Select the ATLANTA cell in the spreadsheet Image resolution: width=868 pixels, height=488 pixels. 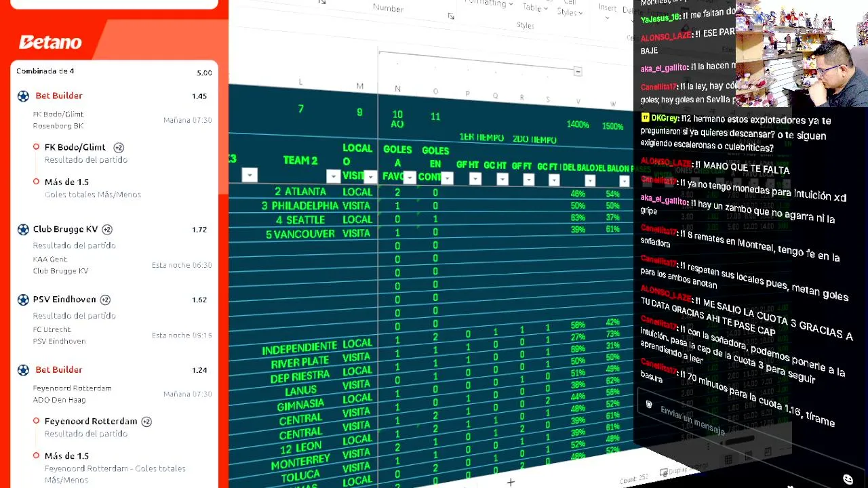click(x=300, y=192)
